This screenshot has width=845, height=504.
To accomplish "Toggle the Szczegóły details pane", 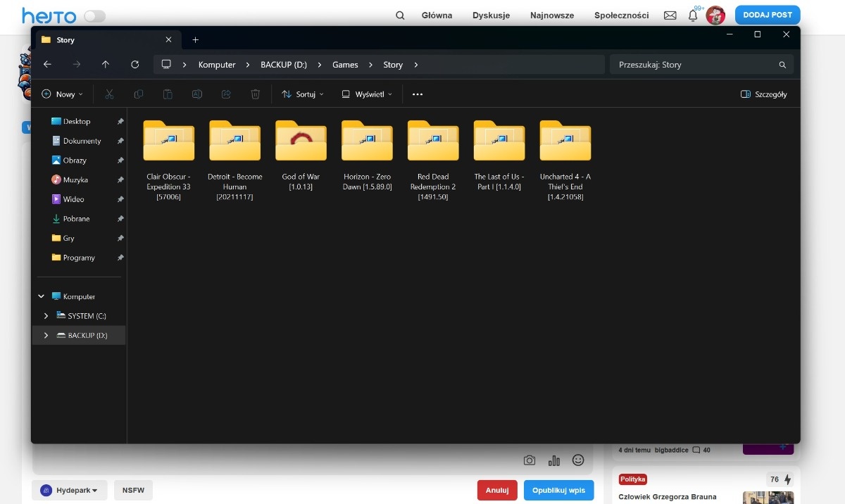I will point(764,94).
